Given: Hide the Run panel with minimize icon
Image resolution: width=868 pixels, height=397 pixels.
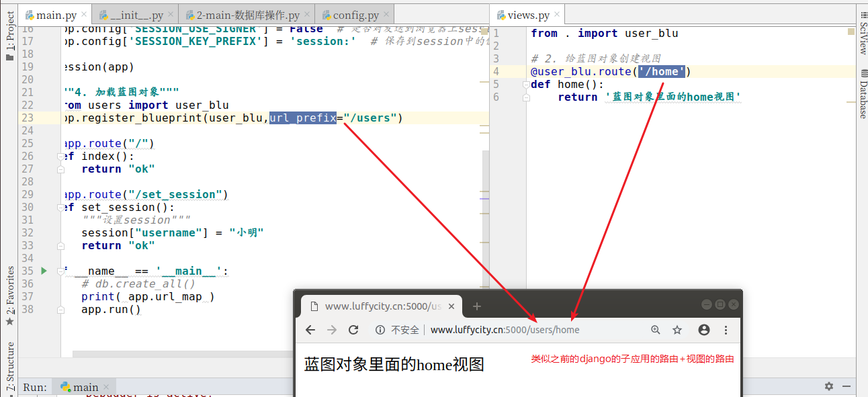Looking at the screenshot, I should point(848,386).
